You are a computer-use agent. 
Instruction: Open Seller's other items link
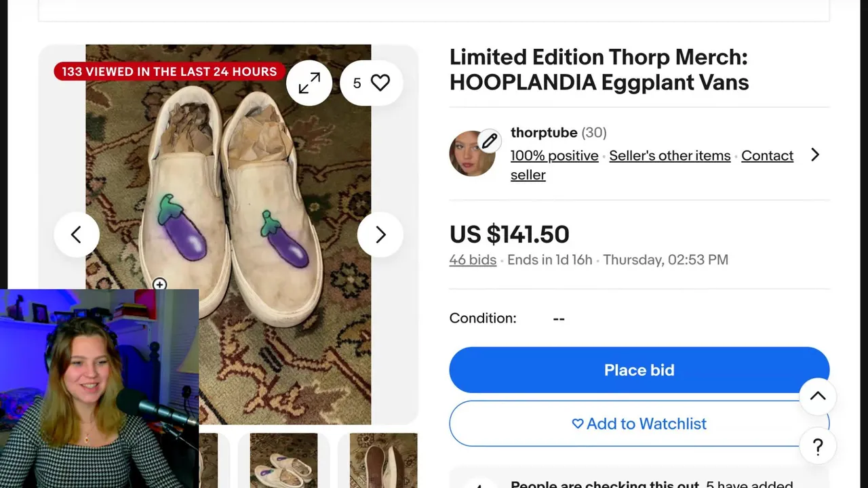(x=669, y=156)
